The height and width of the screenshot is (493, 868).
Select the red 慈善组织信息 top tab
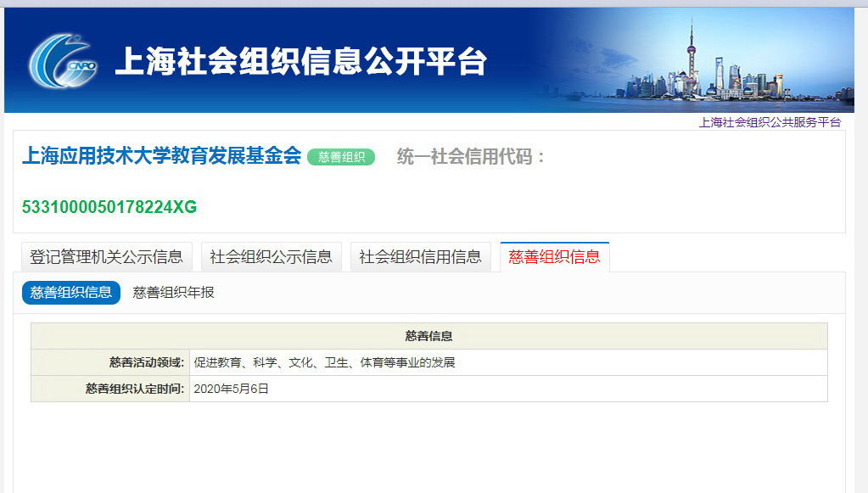(555, 257)
